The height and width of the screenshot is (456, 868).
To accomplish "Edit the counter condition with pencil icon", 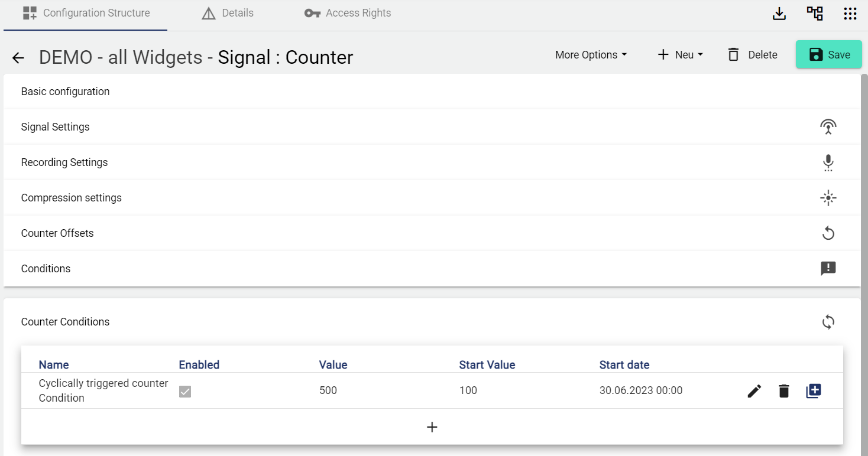I will pos(754,390).
